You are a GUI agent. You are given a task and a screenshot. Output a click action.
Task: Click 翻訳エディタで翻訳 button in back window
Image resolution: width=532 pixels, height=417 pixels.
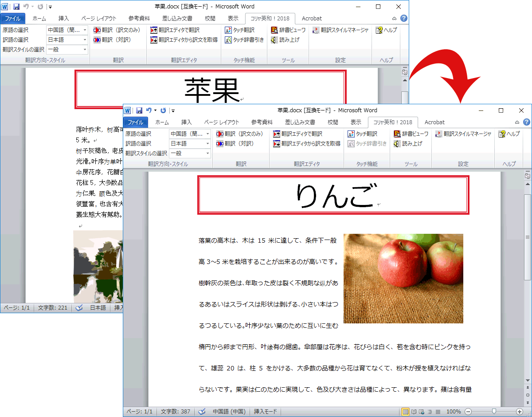pos(175,30)
